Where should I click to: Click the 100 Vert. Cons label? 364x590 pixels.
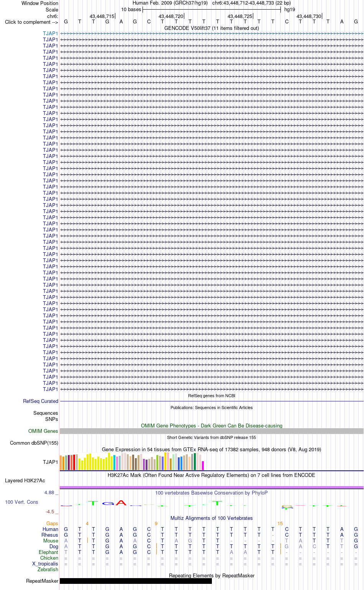point(21,502)
